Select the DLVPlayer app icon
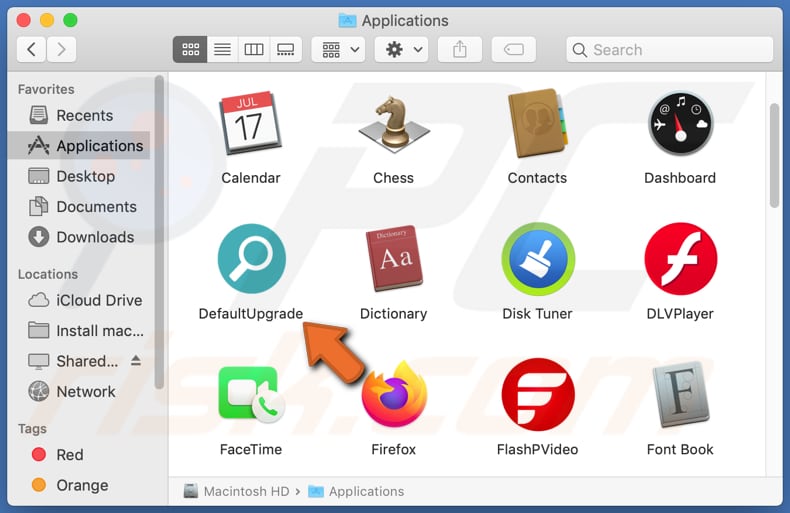This screenshot has width=790, height=513. (x=681, y=259)
